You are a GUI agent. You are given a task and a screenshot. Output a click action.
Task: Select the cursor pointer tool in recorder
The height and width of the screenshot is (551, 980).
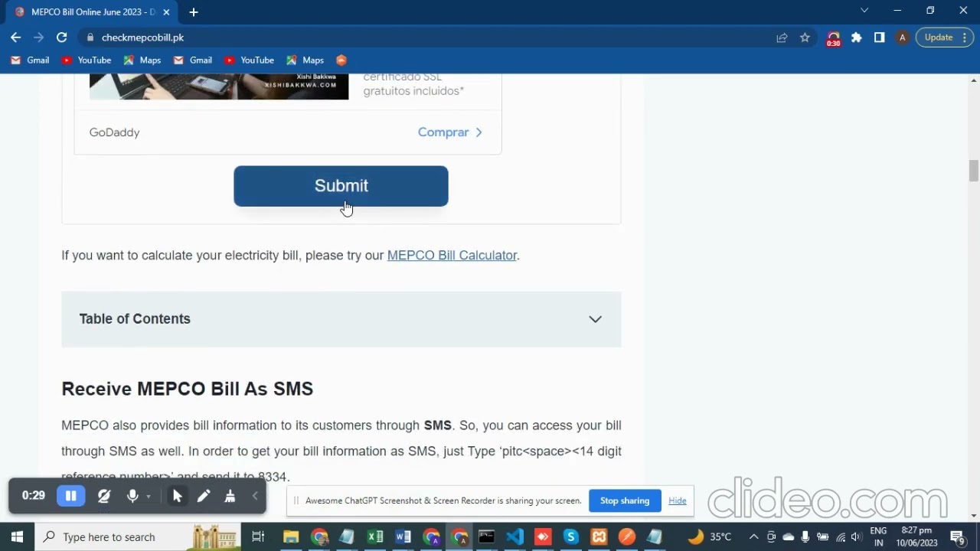177,496
